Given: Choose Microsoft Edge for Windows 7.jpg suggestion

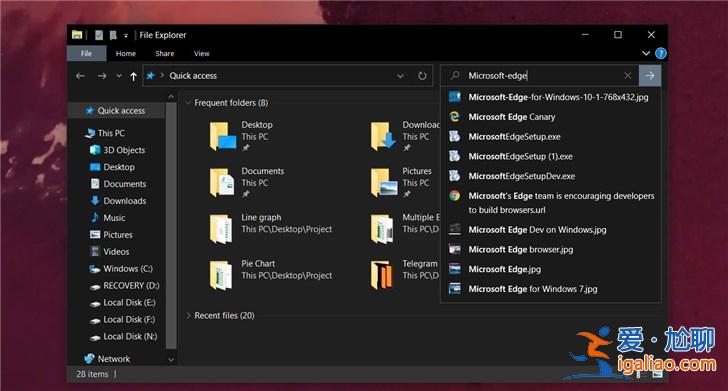Looking at the screenshot, I should point(551,289).
